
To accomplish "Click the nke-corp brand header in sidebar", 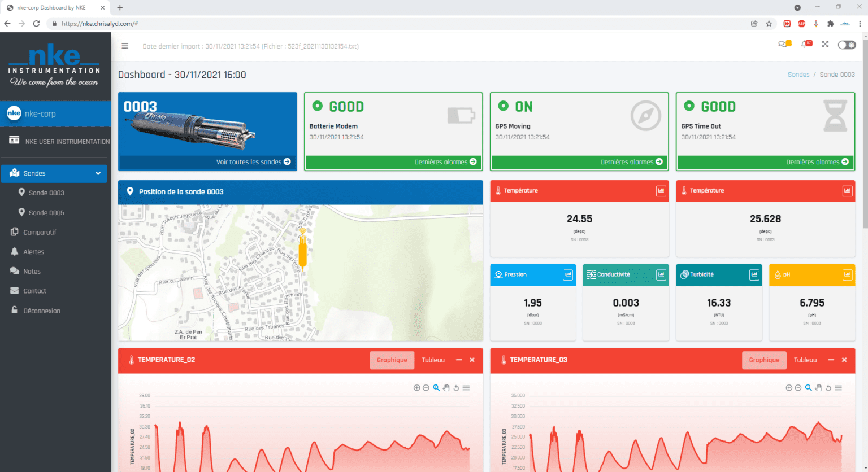I will click(55, 113).
